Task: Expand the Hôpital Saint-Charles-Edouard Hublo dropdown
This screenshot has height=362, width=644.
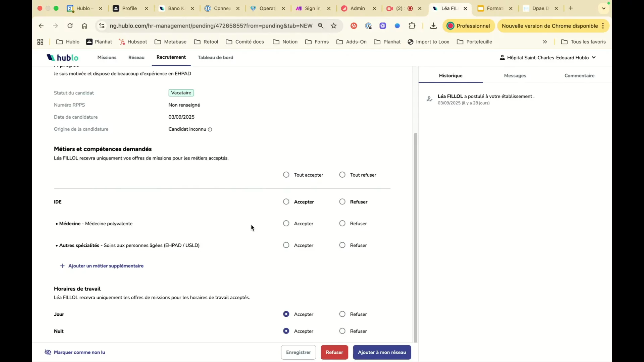Action: click(594, 58)
